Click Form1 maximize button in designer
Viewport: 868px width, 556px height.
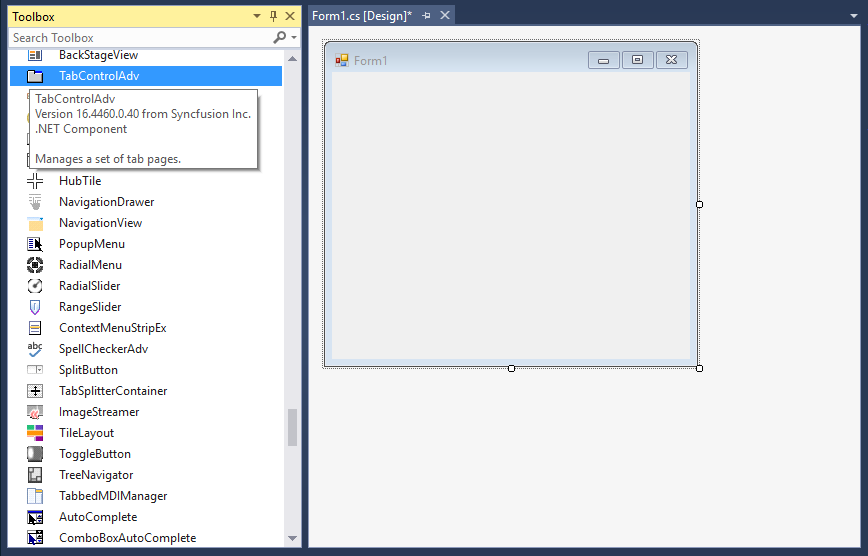pos(638,60)
